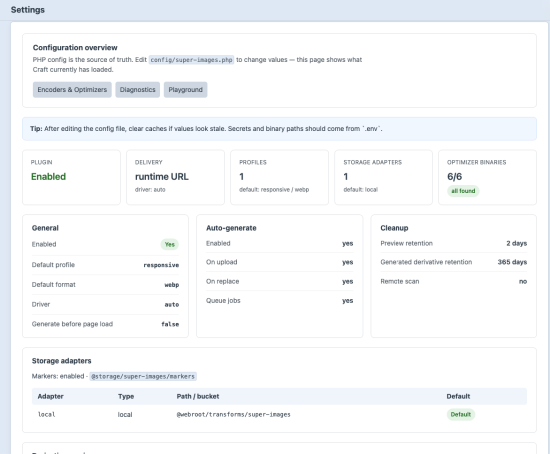Open the Playground page
The height and width of the screenshot is (454, 550).
186,90
